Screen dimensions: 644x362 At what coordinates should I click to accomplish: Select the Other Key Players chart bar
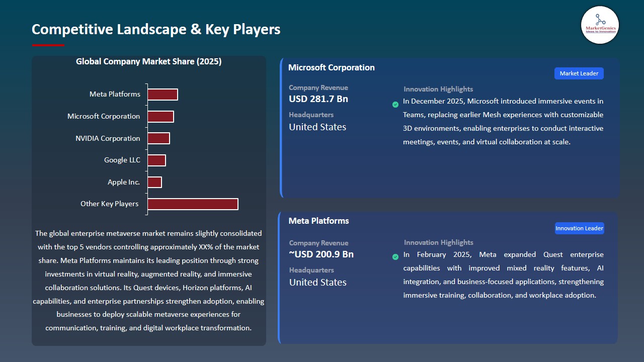[x=193, y=204]
